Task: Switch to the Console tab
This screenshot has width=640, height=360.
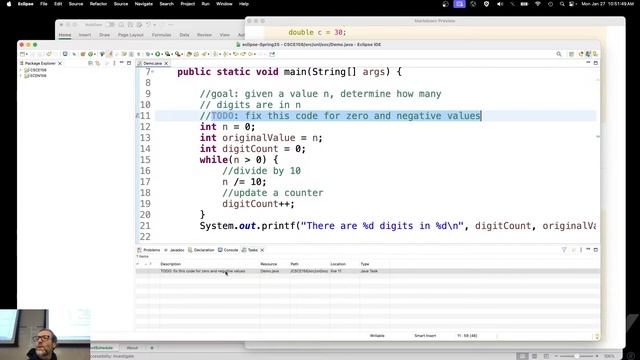Action: 228,250
